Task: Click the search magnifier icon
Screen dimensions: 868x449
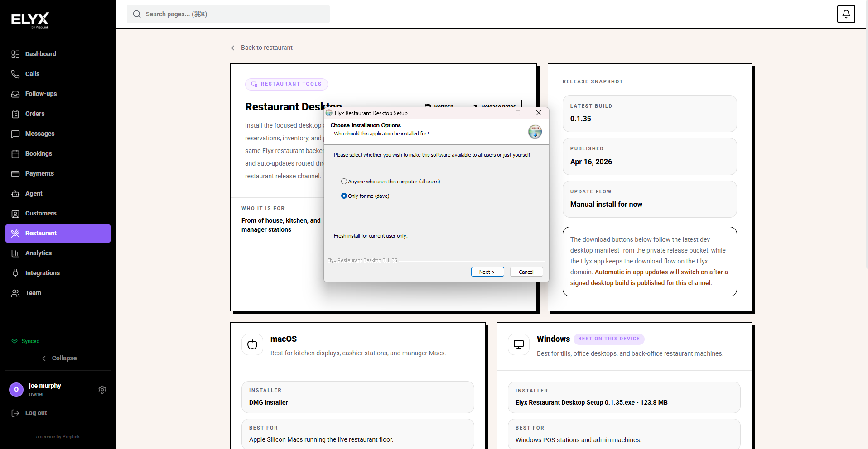Action: 137,14
